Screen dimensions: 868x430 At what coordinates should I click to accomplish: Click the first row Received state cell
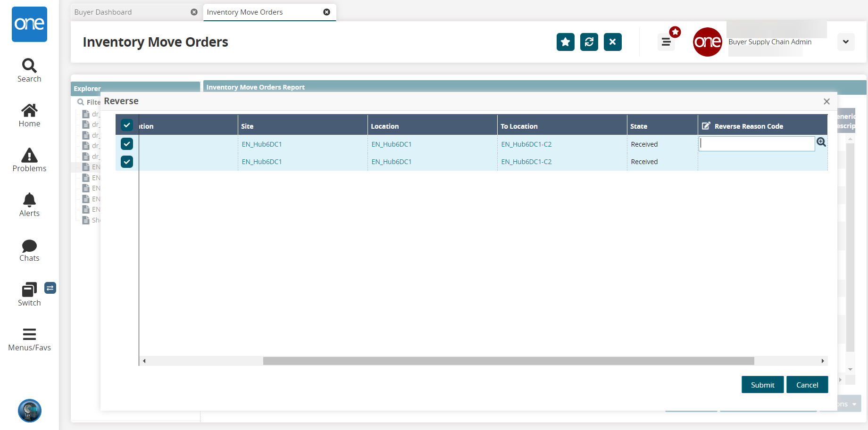tap(662, 144)
